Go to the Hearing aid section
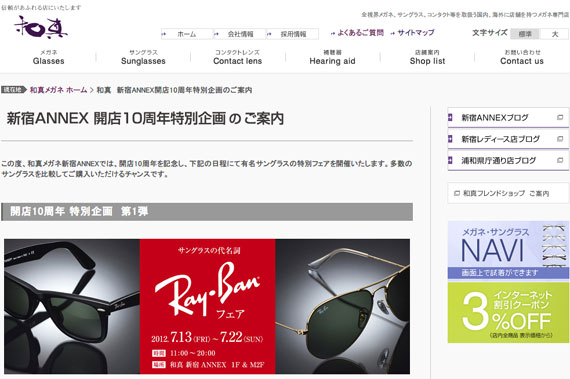Image resolution: width=570 pixels, height=379 pixels. pyautogui.click(x=332, y=57)
